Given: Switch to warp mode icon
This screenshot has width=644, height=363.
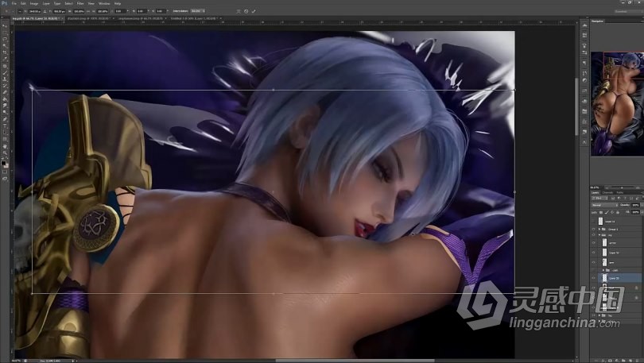Looking at the screenshot, I should 239,11.
